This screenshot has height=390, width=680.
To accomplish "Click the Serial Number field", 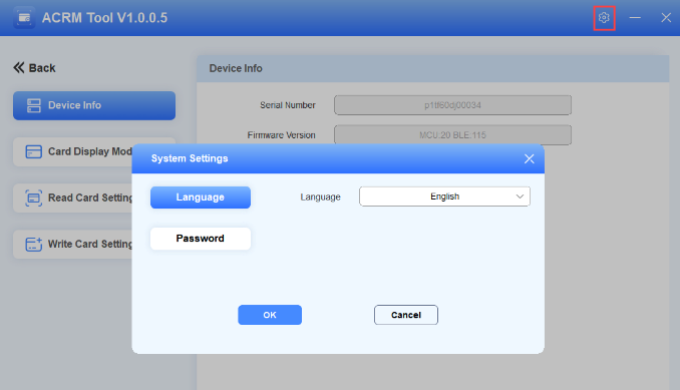I will [453, 105].
